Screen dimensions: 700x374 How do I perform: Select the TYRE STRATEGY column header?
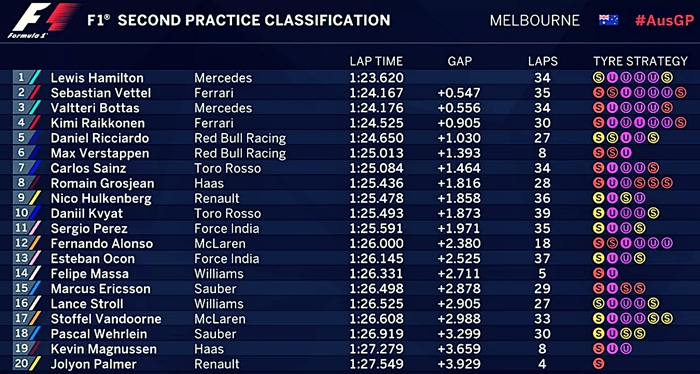(x=640, y=61)
